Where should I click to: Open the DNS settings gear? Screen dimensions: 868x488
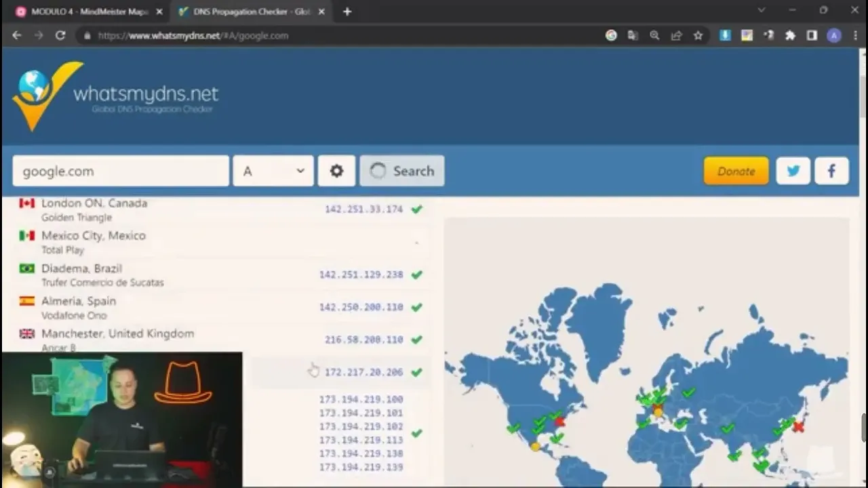point(336,171)
